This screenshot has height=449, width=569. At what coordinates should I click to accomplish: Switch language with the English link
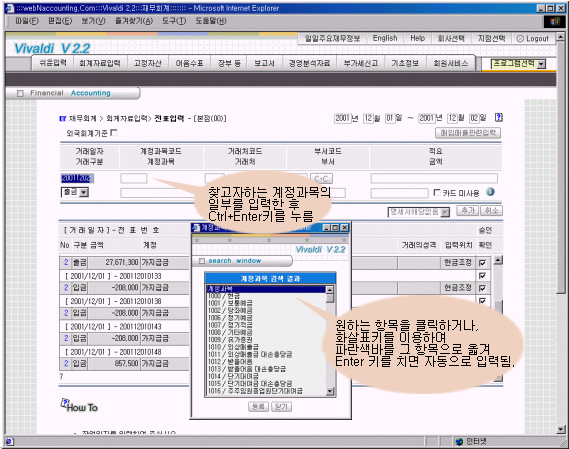pos(385,38)
